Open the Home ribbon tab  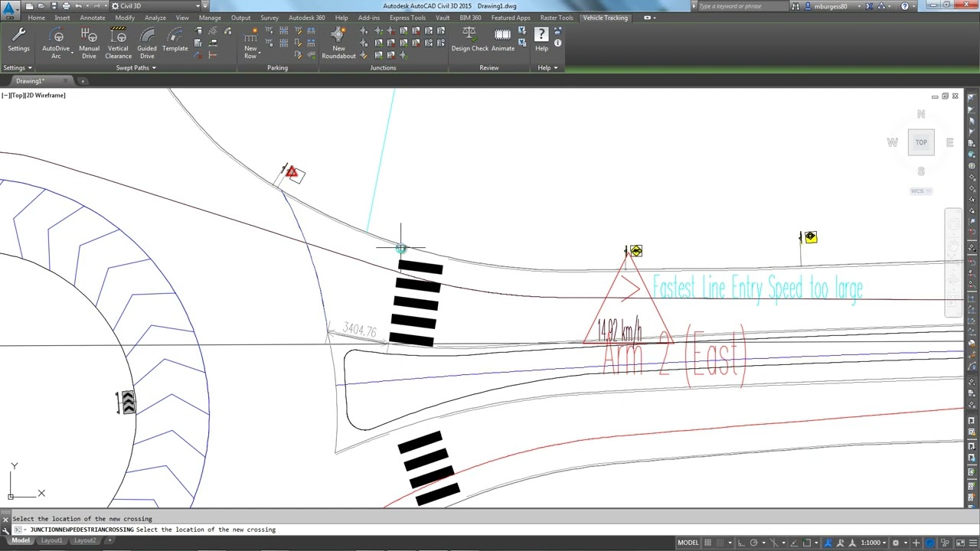click(36, 18)
